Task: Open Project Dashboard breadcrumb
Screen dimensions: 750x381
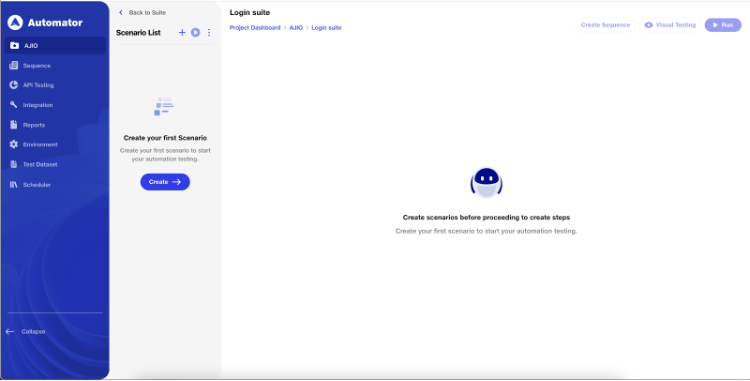Action: pos(255,28)
